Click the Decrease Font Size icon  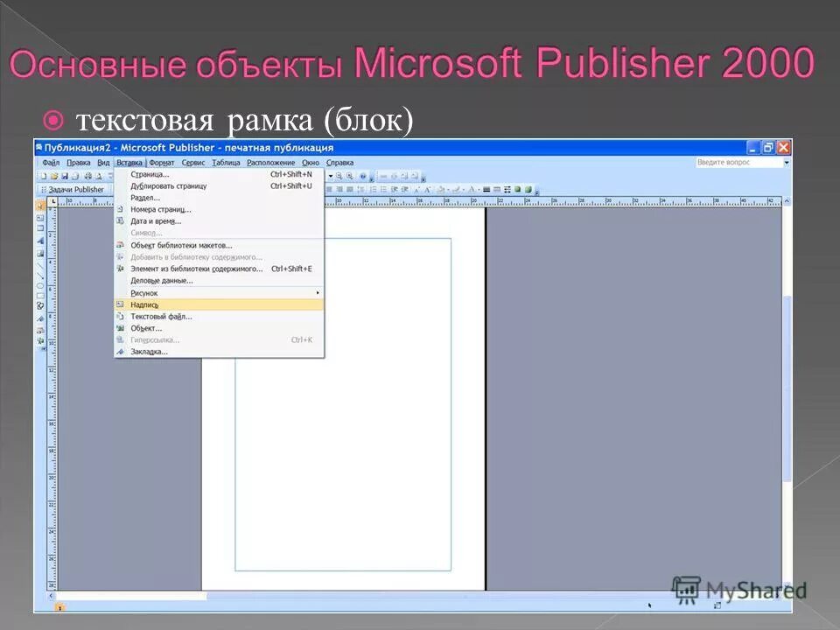tap(416, 189)
